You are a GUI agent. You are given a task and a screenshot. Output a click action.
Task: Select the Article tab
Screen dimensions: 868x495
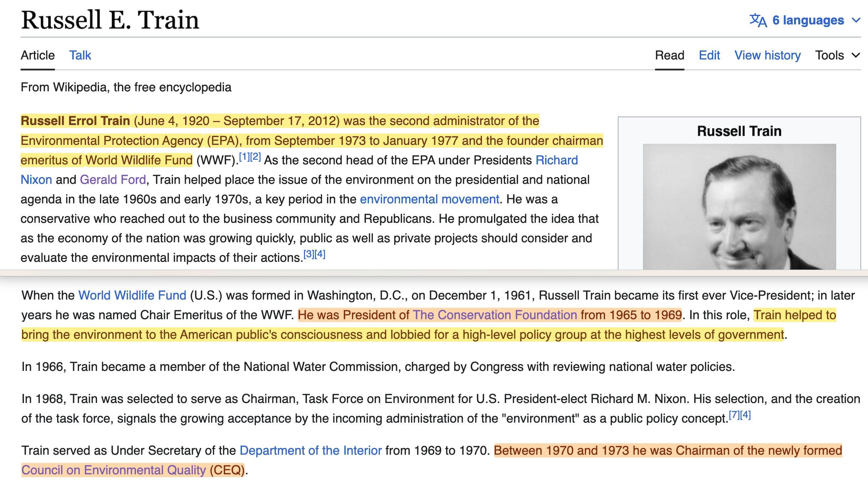pyautogui.click(x=37, y=55)
